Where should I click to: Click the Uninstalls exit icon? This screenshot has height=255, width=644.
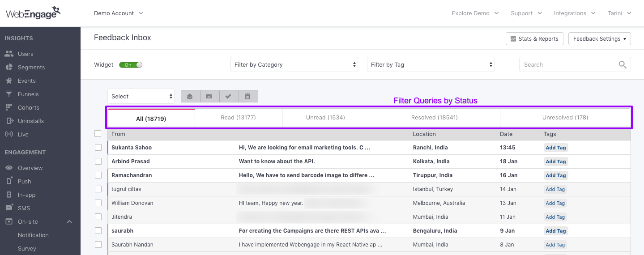(x=9, y=121)
